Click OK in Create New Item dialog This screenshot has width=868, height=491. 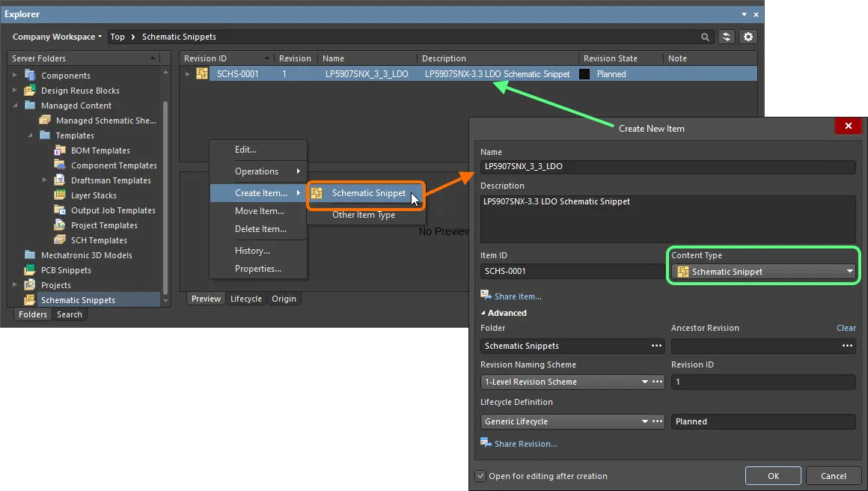[x=773, y=475]
